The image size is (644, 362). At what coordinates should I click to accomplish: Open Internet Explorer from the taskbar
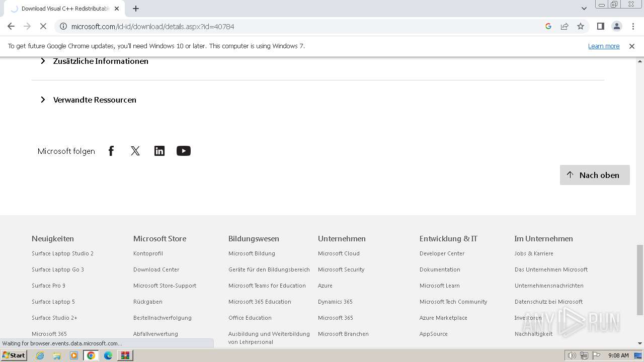40,355
